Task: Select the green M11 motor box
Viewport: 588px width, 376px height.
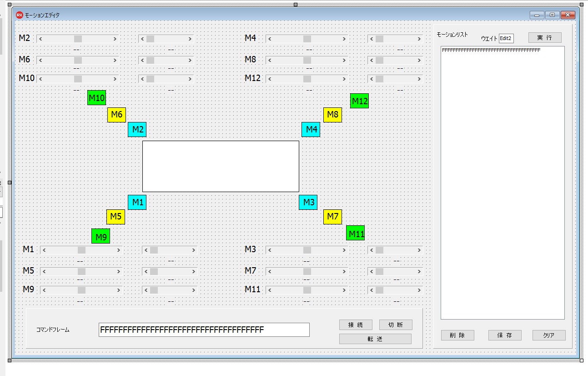Action: point(355,234)
